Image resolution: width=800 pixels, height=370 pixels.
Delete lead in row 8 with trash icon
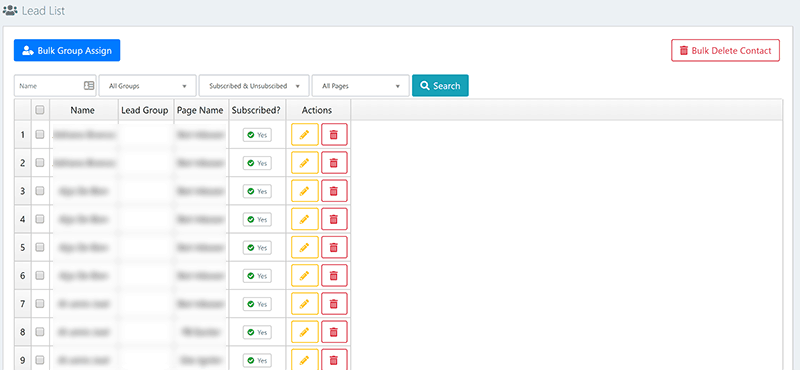click(x=334, y=332)
